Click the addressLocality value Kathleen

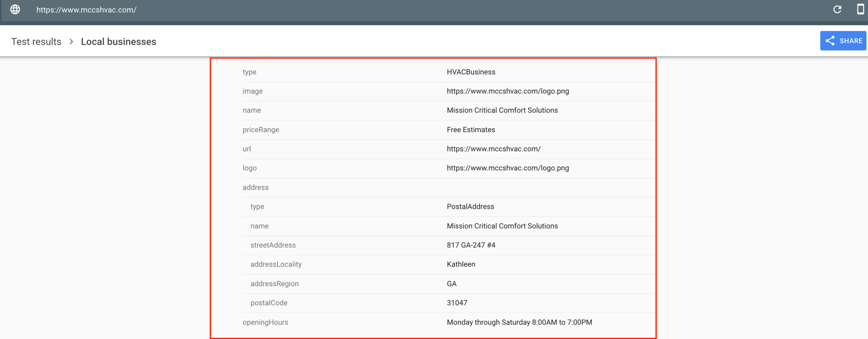click(461, 264)
